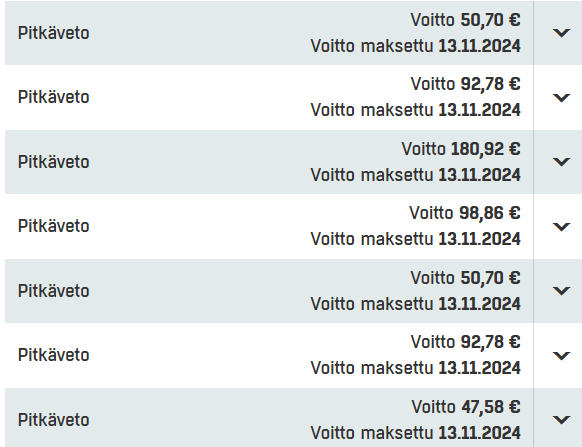
Task: Expand the 180,92 € Pitkäveto row chevron
Action: (x=561, y=162)
